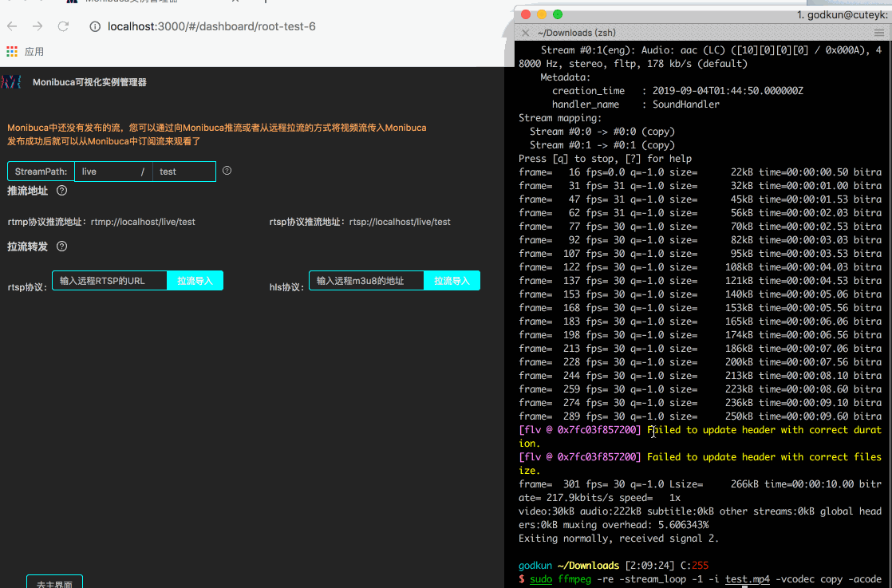Open the 应用 apps grid icon
Image resolution: width=892 pixels, height=588 pixels.
pos(12,52)
